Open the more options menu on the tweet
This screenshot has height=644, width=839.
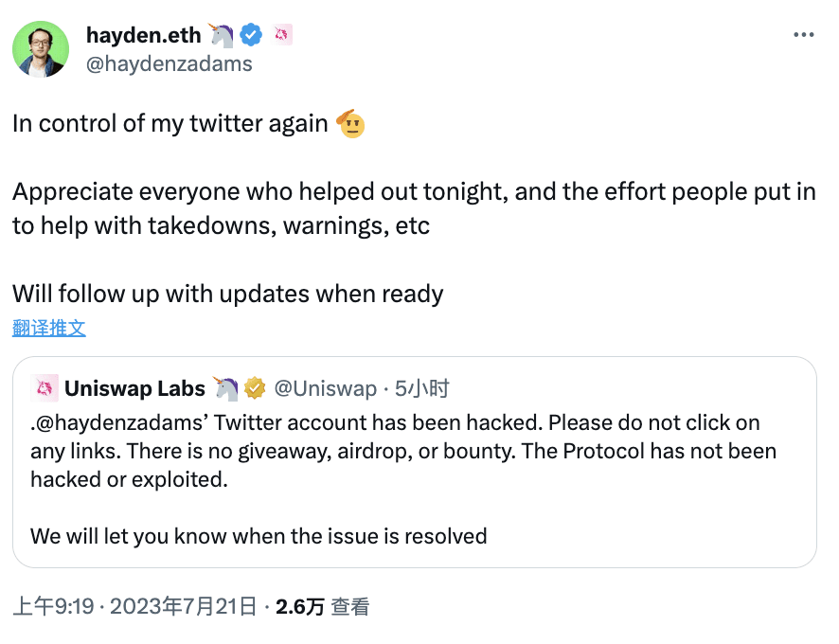[804, 33]
